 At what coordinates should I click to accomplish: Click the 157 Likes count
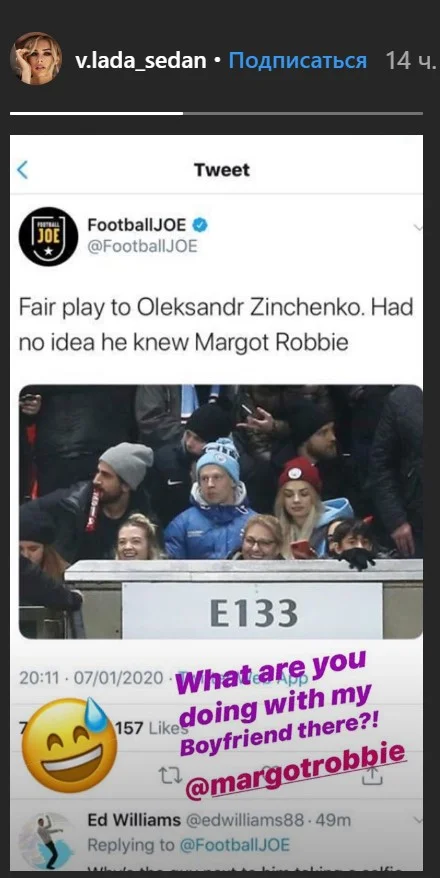pyautogui.click(x=150, y=727)
